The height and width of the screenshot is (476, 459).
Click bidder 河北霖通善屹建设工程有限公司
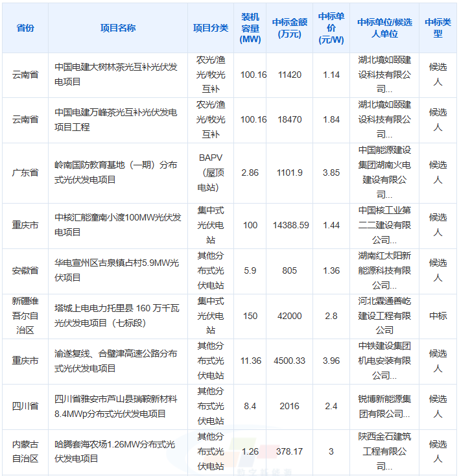[x=384, y=316]
